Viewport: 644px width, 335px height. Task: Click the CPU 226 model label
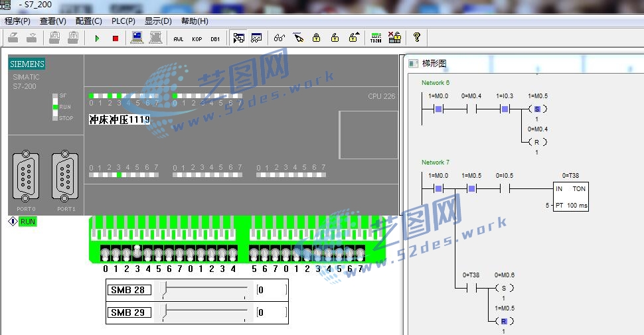point(382,96)
